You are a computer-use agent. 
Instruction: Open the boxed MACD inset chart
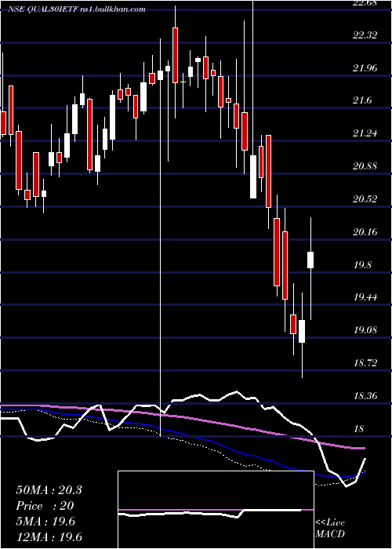click(216, 510)
